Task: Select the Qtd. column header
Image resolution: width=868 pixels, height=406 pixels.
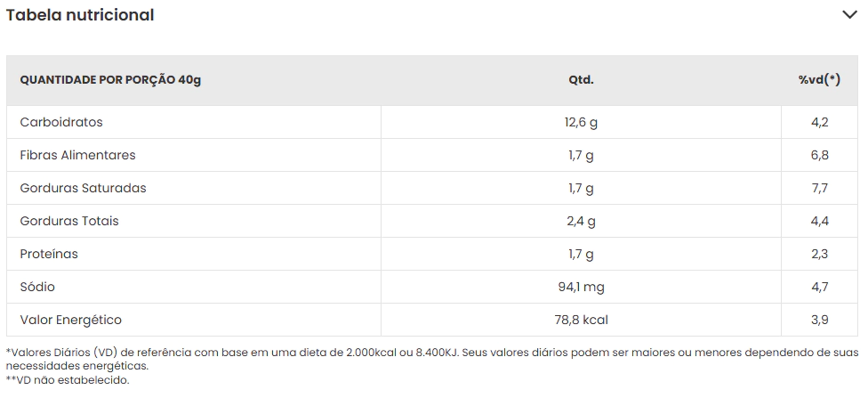Action: [581, 80]
